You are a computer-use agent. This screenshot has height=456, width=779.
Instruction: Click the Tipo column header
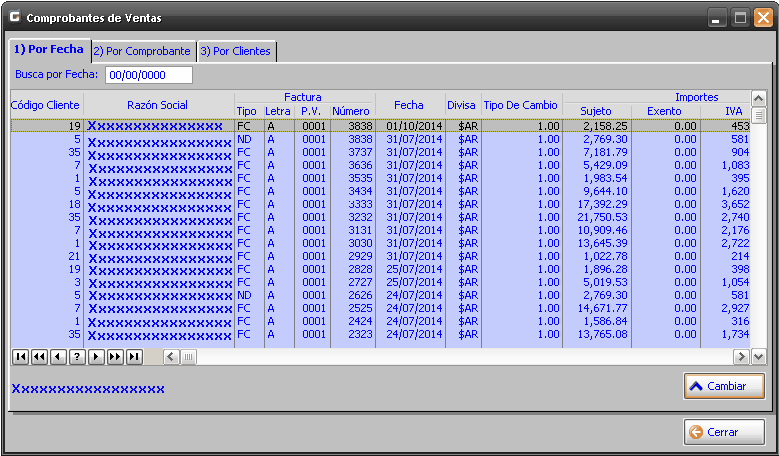[x=246, y=111]
